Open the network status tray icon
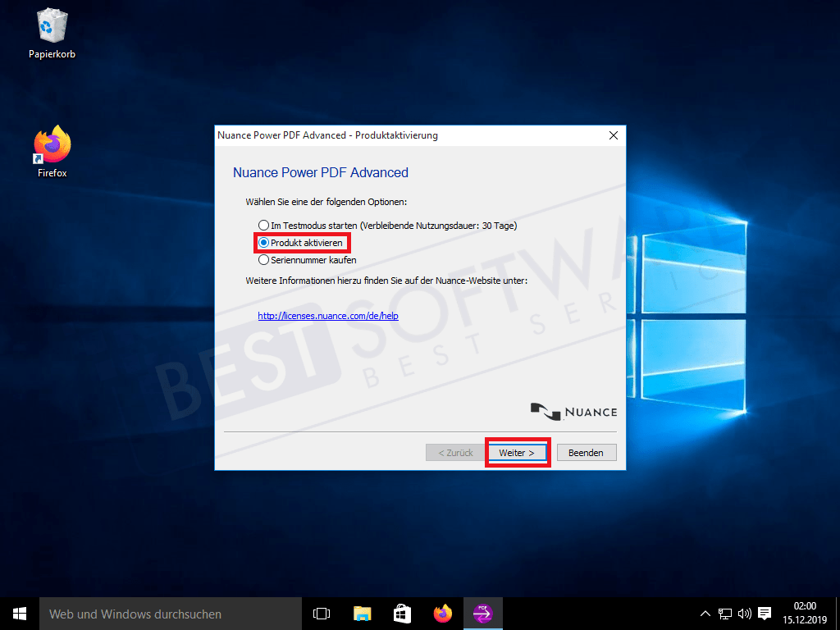This screenshot has height=630, width=840. [725, 613]
